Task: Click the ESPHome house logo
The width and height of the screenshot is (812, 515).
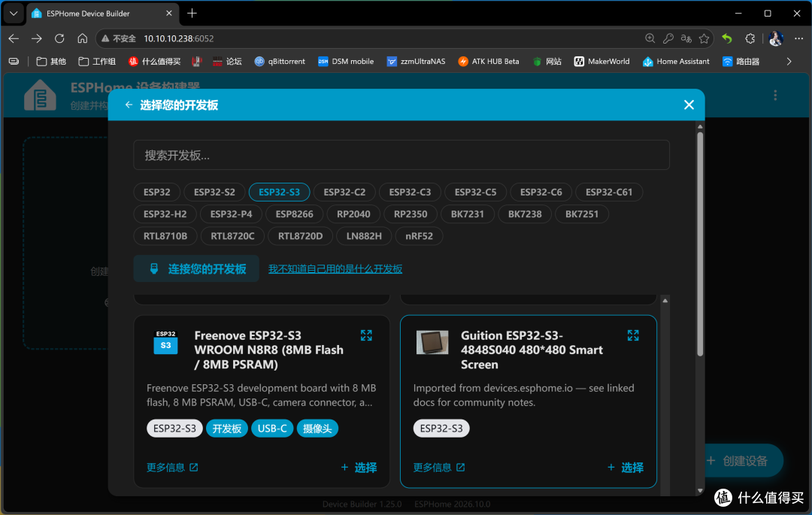Action: [40, 95]
